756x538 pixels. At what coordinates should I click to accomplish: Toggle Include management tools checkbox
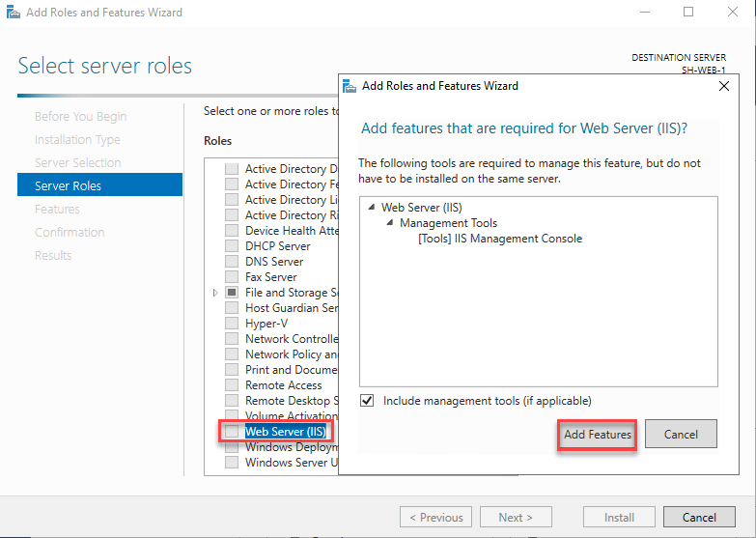point(367,401)
